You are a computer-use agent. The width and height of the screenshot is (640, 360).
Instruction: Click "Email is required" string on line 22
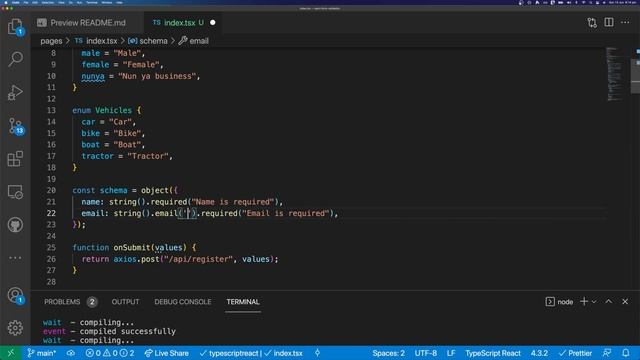coord(285,213)
